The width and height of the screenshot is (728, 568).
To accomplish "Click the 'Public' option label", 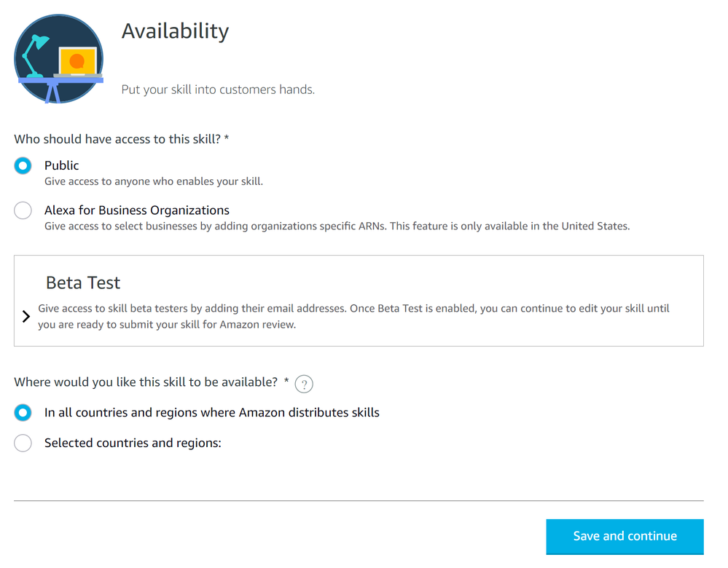I will 61,165.
